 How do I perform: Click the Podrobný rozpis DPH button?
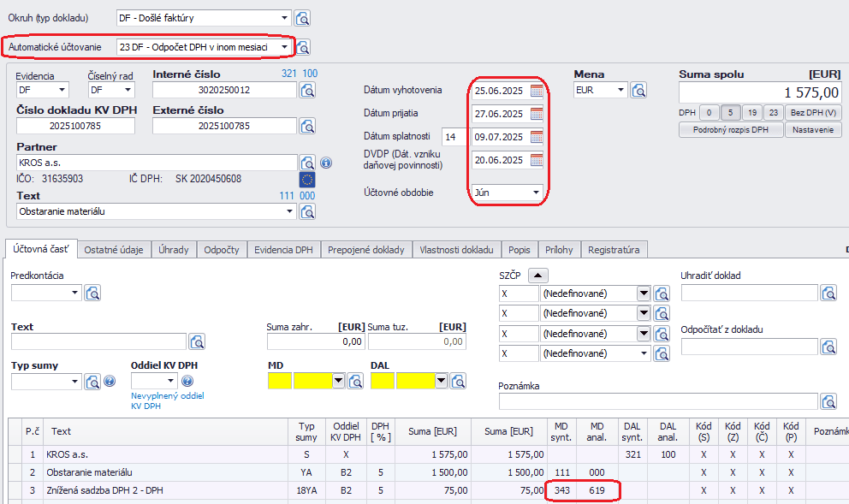pos(731,130)
